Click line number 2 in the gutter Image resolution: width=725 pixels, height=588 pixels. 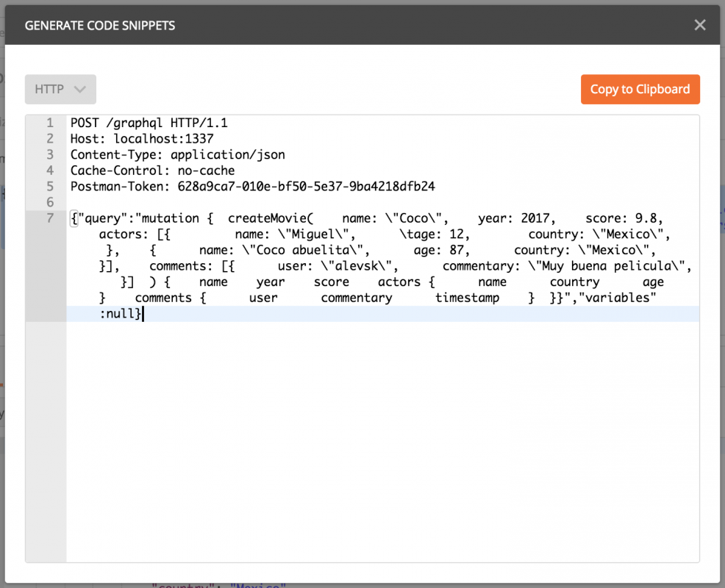pyautogui.click(x=50, y=138)
